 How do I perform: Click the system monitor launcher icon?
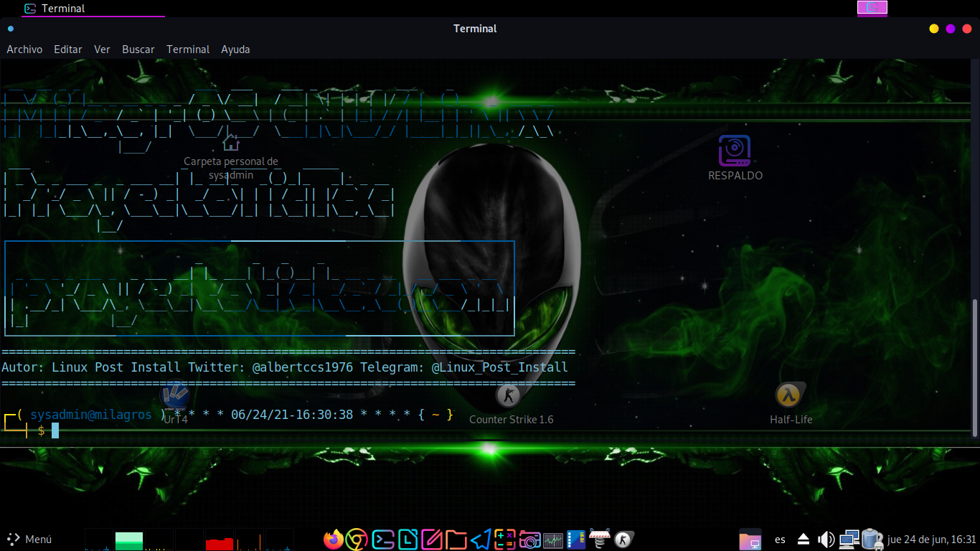tap(553, 540)
